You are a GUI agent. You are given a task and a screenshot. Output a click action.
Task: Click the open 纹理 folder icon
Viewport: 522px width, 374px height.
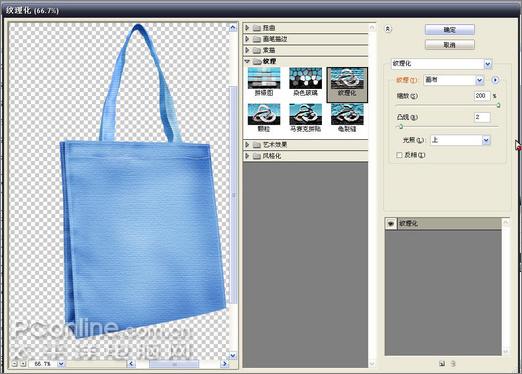click(x=257, y=62)
